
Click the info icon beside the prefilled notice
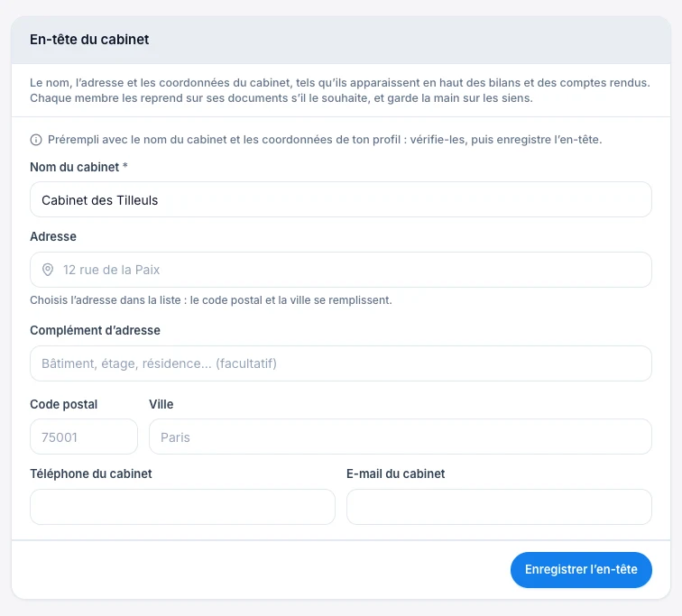[x=36, y=140]
